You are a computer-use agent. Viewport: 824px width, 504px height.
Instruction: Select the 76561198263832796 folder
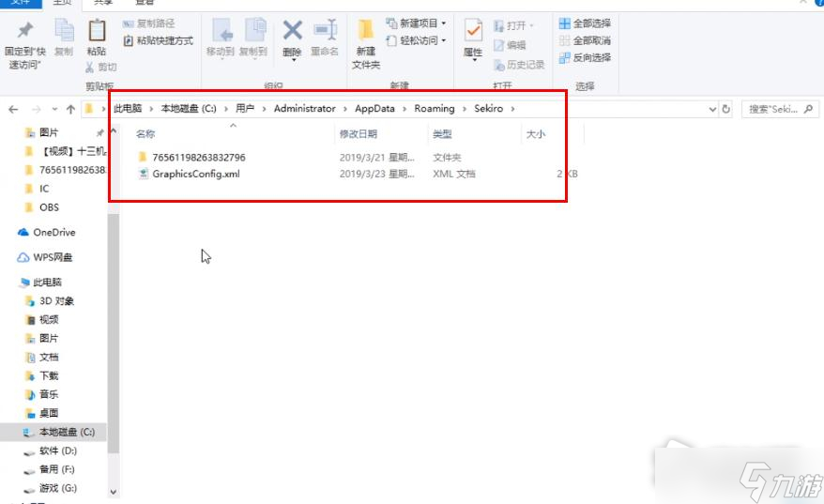199,157
